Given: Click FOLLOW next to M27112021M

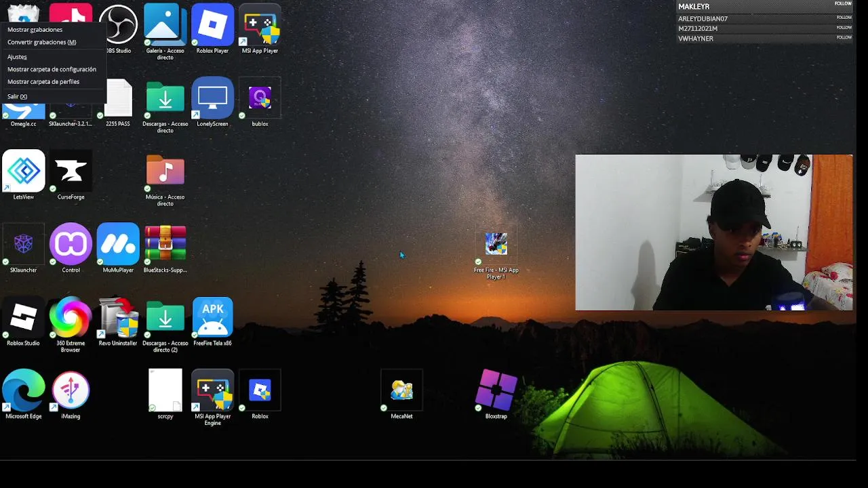Looking at the screenshot, I should 844,28.
